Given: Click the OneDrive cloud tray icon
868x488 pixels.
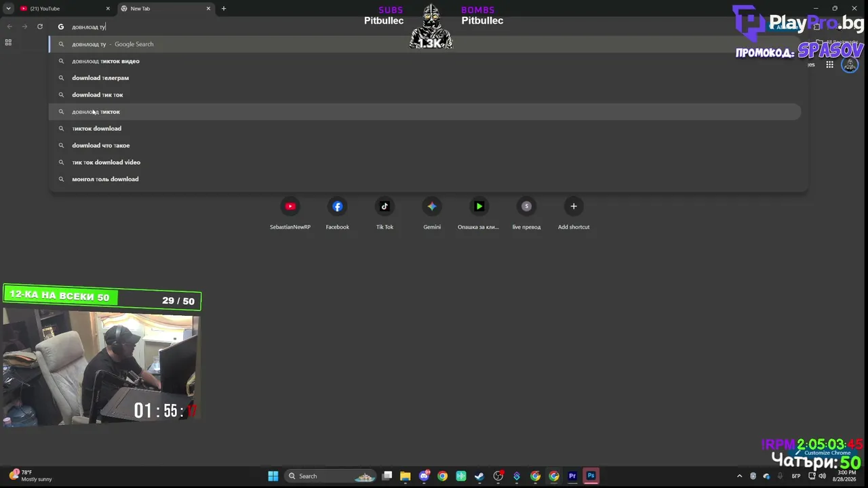Looking at the screenshot, I should [x=766, y=476].
